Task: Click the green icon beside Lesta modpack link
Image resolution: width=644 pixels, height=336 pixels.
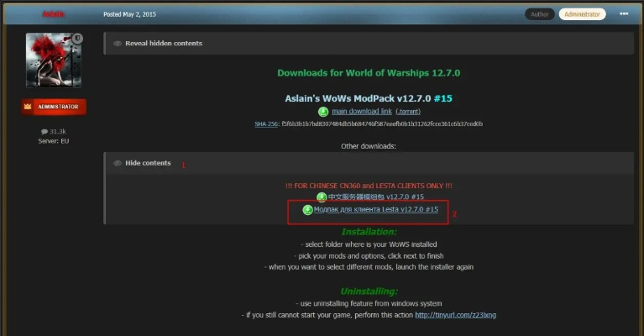Action: coord(307,209)
